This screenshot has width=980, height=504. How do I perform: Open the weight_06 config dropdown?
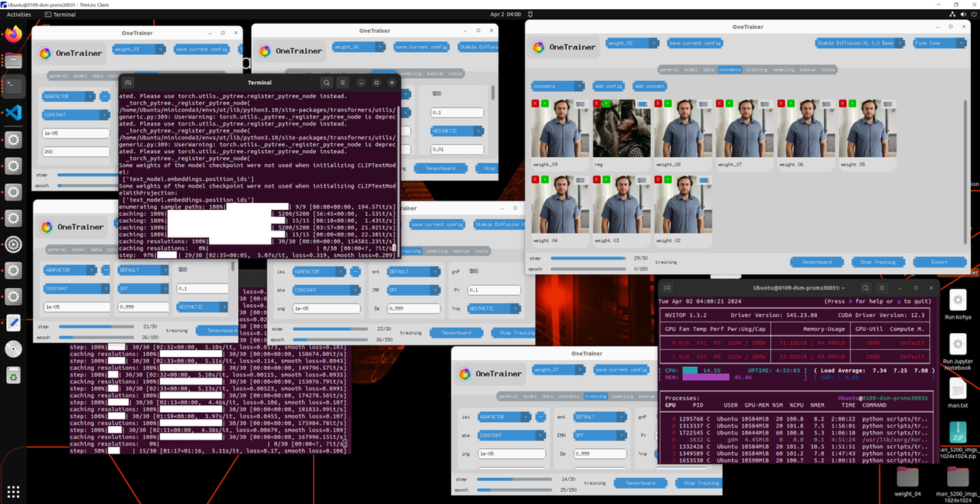tap(358, 47)
